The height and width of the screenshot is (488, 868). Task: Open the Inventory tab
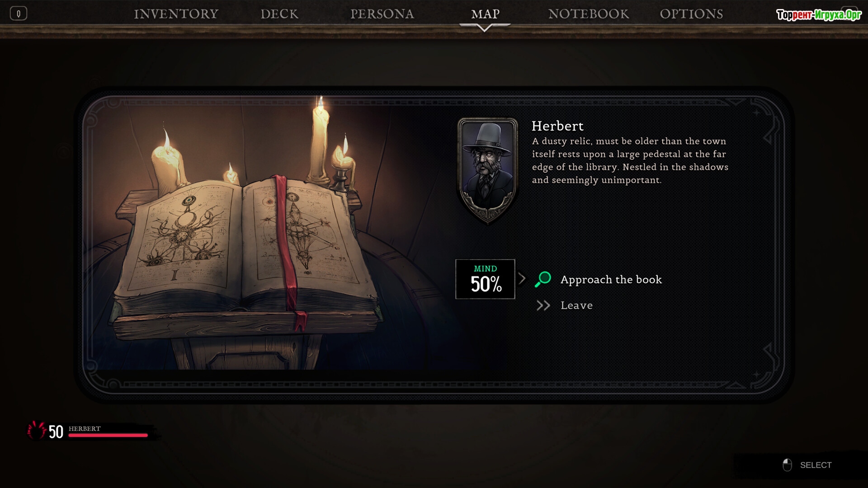(176, 14)
